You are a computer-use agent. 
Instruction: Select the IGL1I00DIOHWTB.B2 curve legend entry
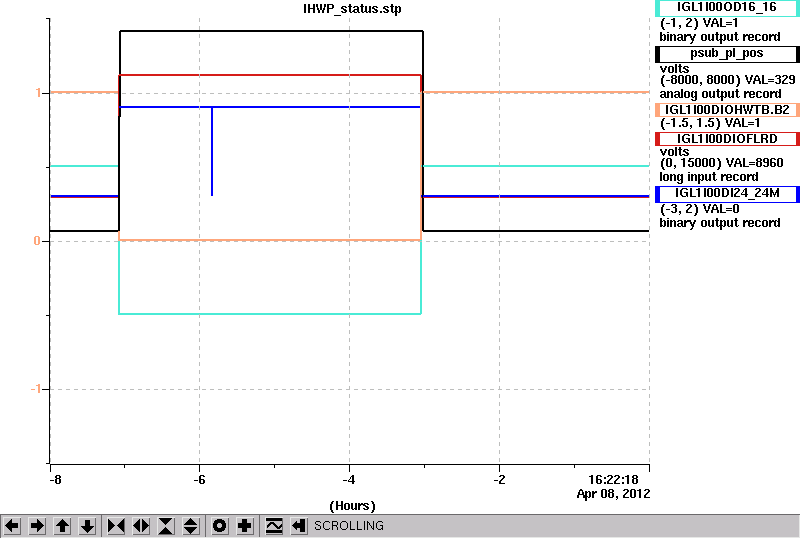click(x=727, y=110)
